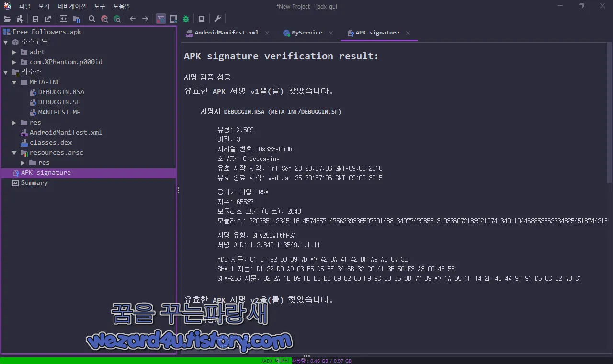
Task: Open the 파일 menu
Action: 24,6
